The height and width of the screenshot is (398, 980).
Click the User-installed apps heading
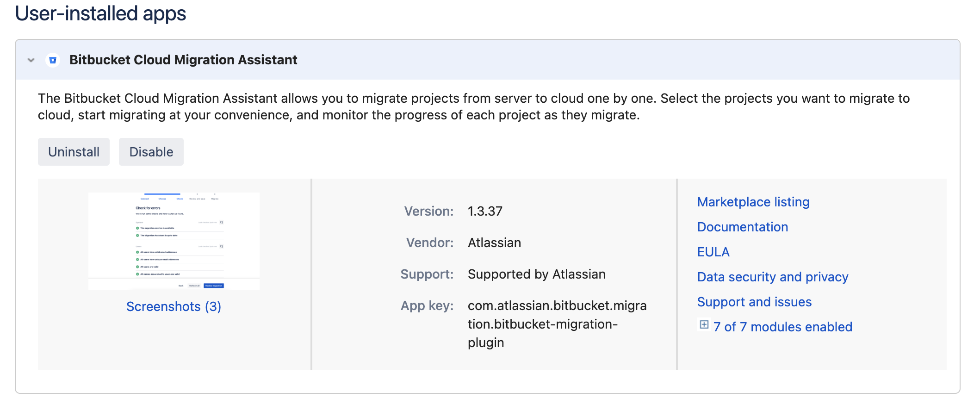100,13
